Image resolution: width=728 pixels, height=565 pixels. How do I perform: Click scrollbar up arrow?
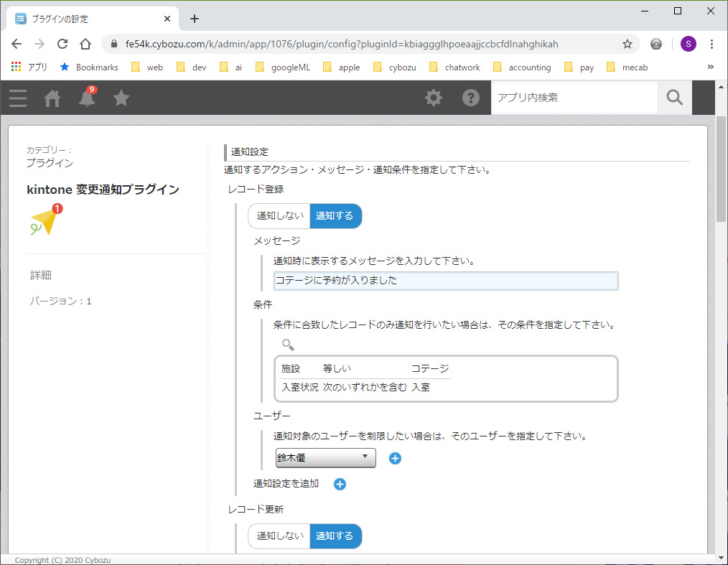tap(721, 87)
